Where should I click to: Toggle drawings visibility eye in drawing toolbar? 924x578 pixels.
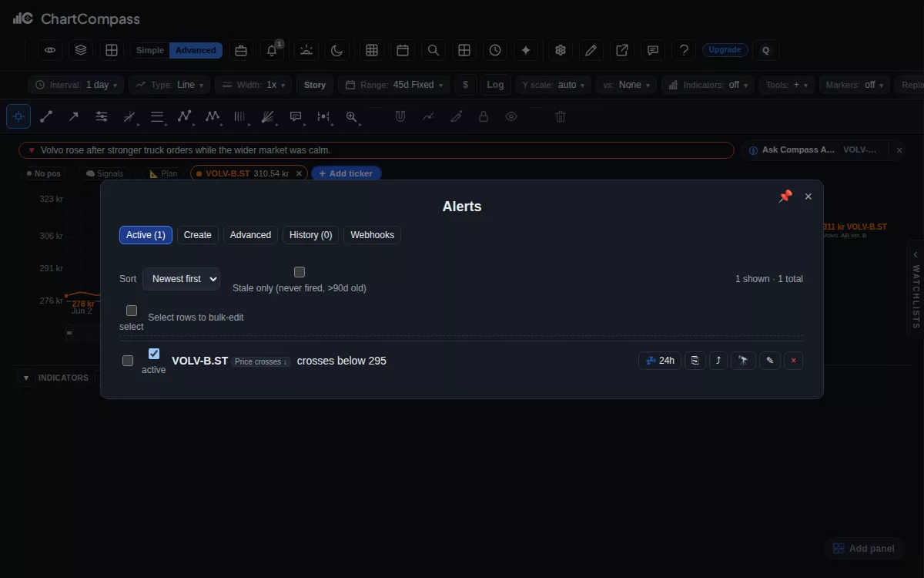(x=511, y=116)
